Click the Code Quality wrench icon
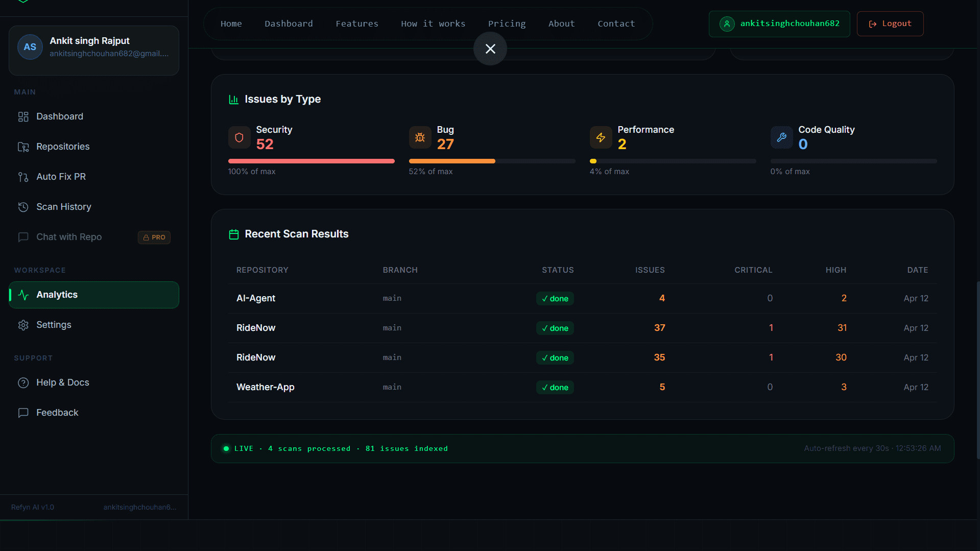This screenshot has width=980, height=551. point(781,137)
